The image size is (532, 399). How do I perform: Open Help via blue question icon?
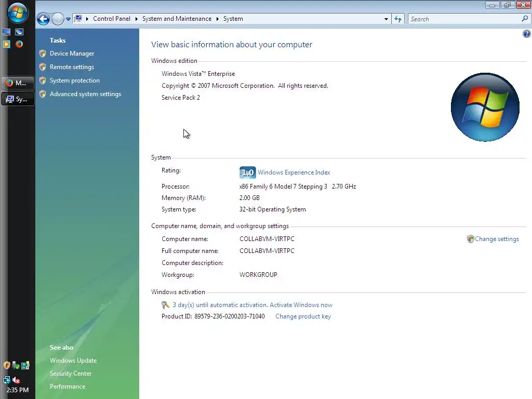[x=527, y=34]
